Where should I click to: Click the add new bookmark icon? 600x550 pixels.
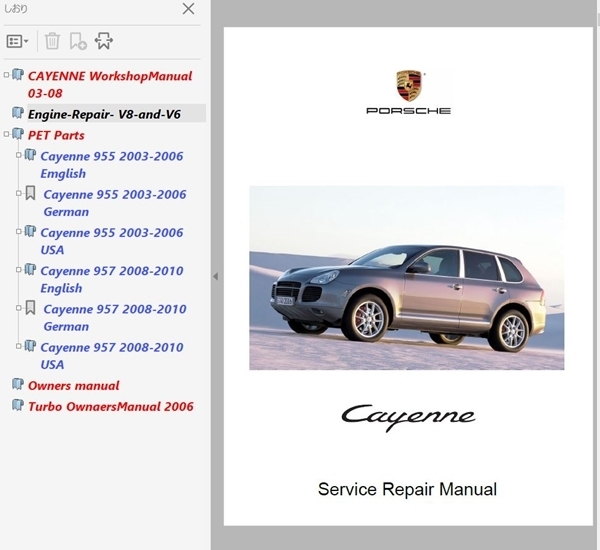coord(78,41)
